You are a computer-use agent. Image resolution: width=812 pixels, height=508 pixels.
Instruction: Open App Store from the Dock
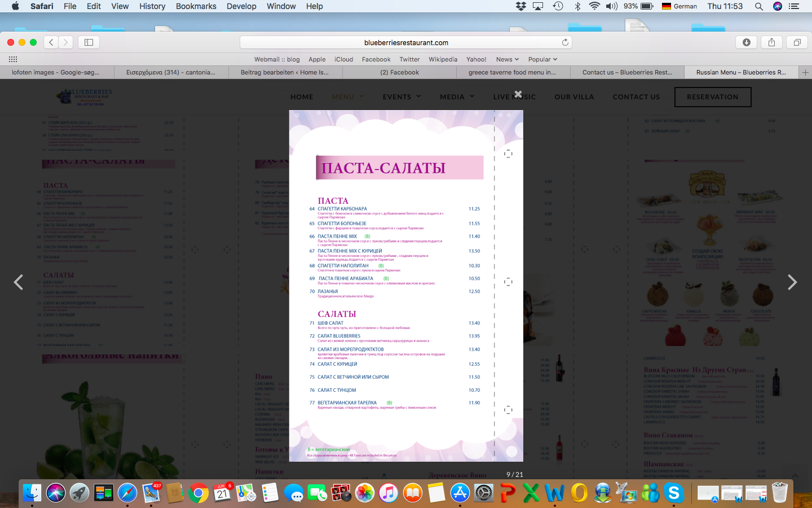460,493
